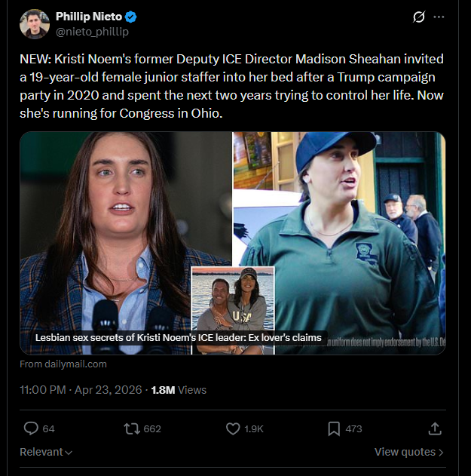Click the chevron next to View quotes

pyautogui.click(x=441, y=453)
